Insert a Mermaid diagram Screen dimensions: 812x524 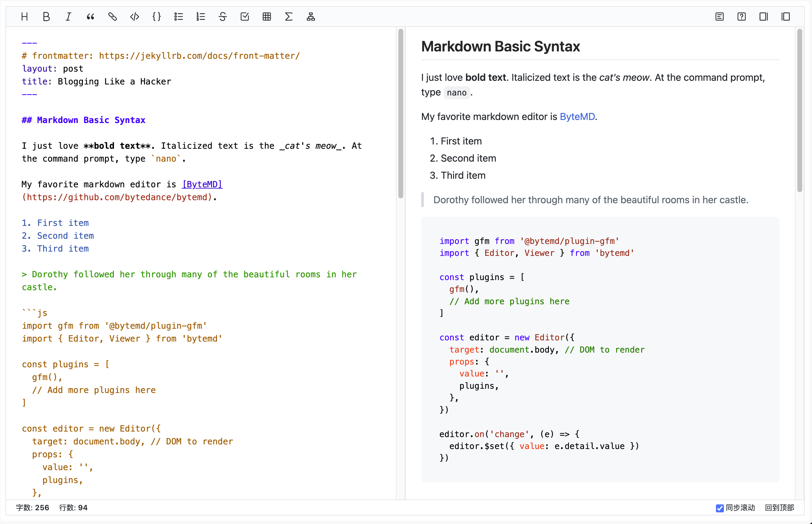pos(311,16)
